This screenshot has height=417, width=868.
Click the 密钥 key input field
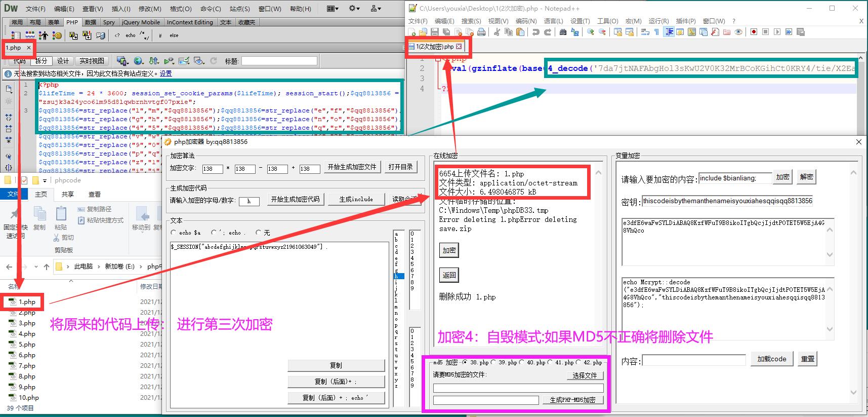tap(727, 201)
